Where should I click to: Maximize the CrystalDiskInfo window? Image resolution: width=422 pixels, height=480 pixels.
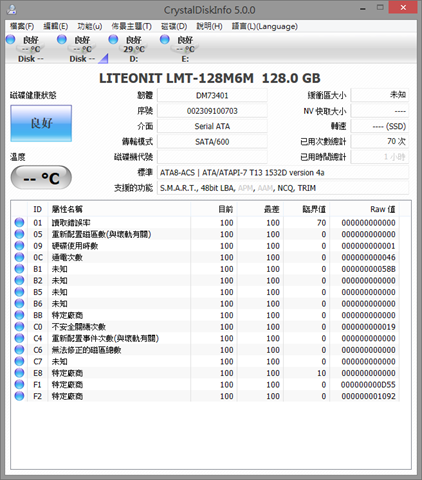point(380,8)
